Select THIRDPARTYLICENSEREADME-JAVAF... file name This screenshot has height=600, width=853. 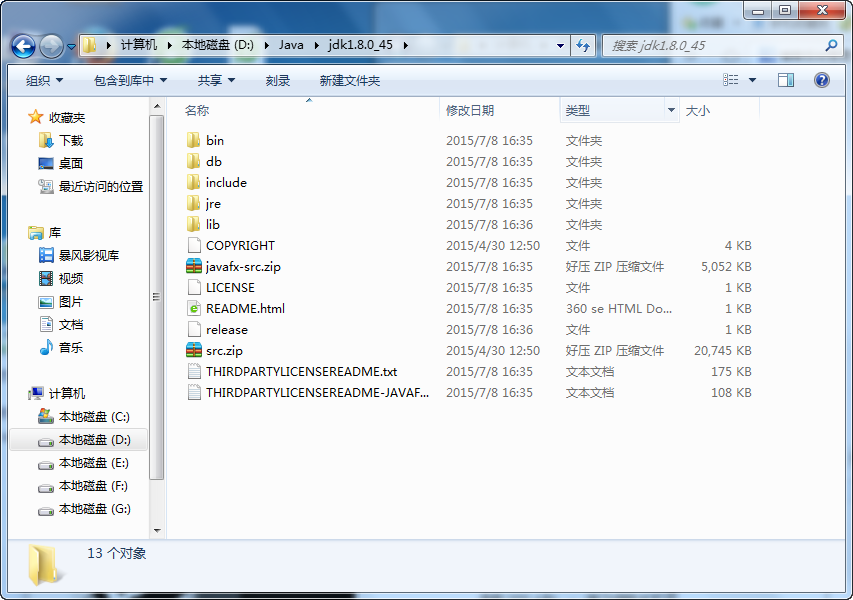(317, 392)
